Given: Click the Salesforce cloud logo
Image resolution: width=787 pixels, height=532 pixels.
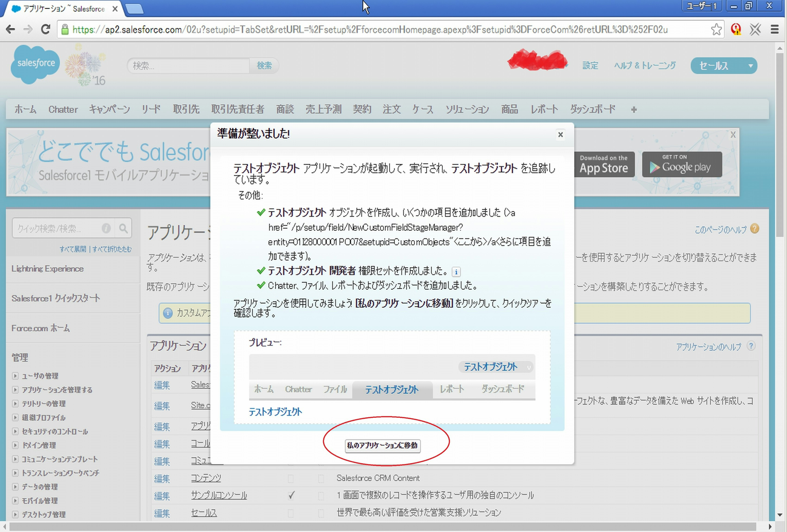Looking at the screenshot, I should [35, 64].
